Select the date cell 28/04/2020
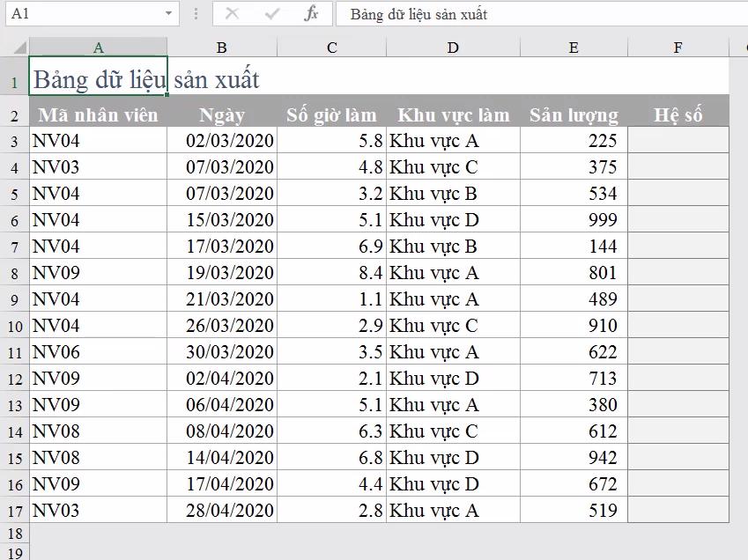 tap(223, 511)
